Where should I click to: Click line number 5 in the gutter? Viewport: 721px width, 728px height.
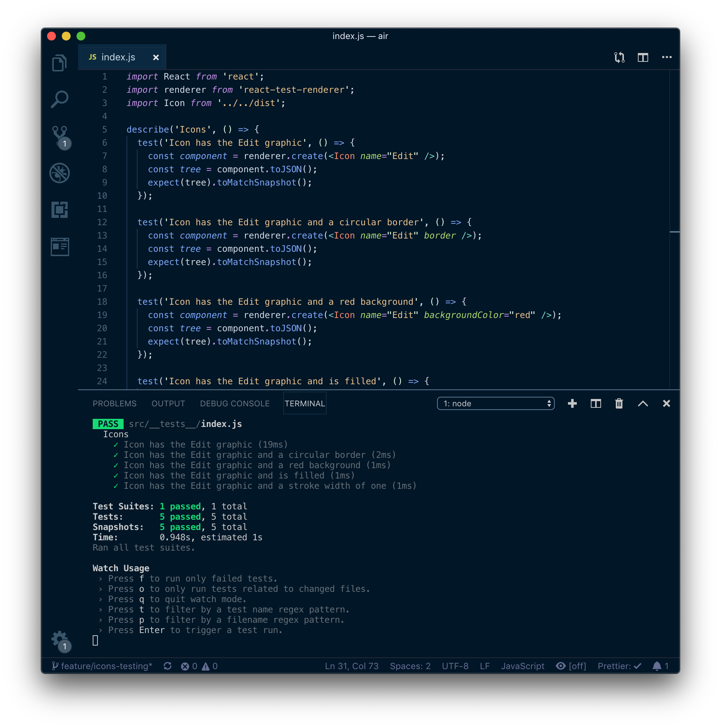pos(104,129)
